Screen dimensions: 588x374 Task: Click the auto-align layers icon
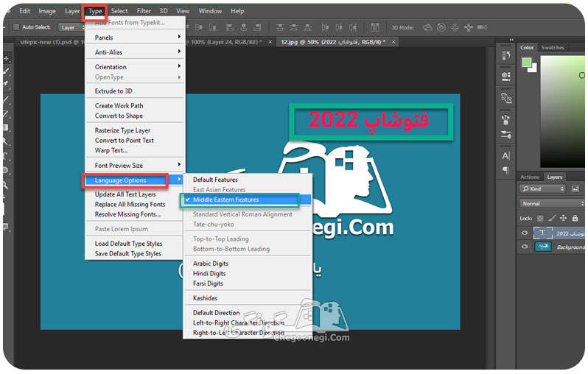pyautogui.click(x=374, y=27)
